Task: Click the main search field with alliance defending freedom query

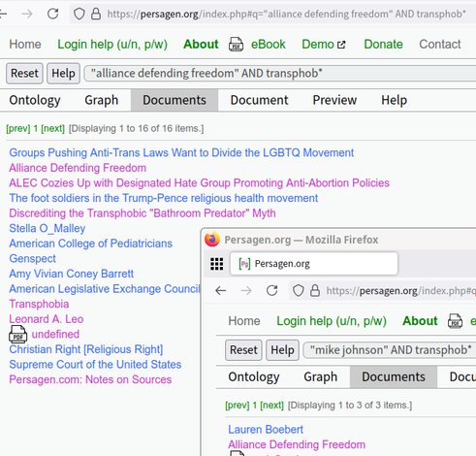Action: pyautogui.click(x=280, y=74)
